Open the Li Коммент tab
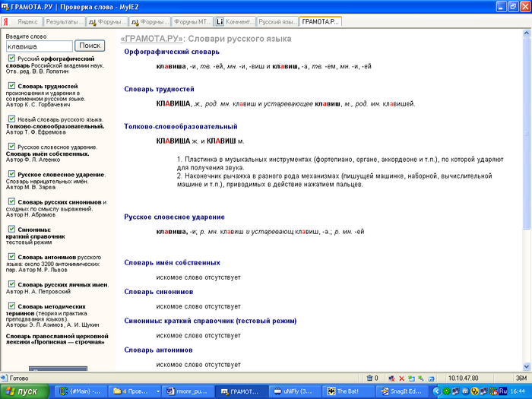The height and width of the screenshot is (399, 532). pos(236,22)
